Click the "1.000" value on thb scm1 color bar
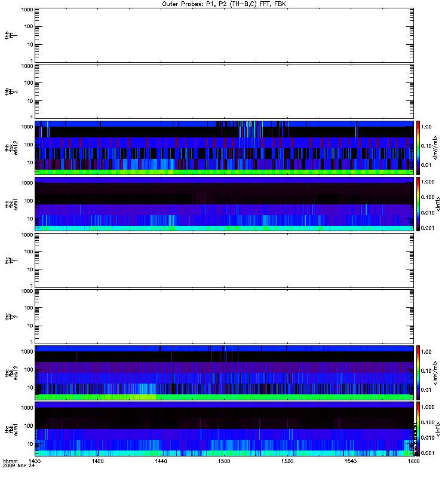This screenshot has height=478, width=448. 427,182
